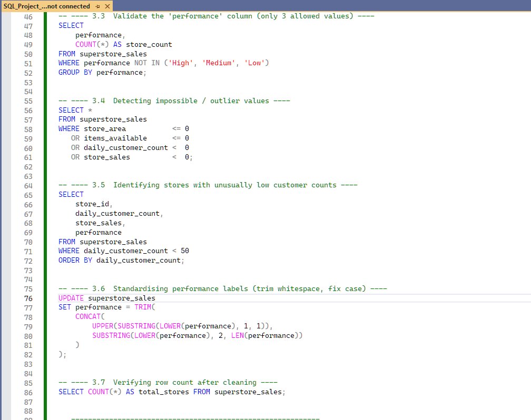Click the 3.6 Standardising performance labels comment
Image resolution: width=531 pixels, height=420 pixels.
pyautogui.click(x=223, y=289)
